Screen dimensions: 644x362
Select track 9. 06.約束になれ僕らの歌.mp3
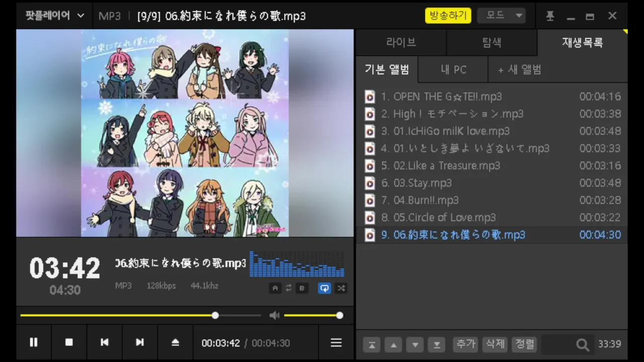(492, 235)
